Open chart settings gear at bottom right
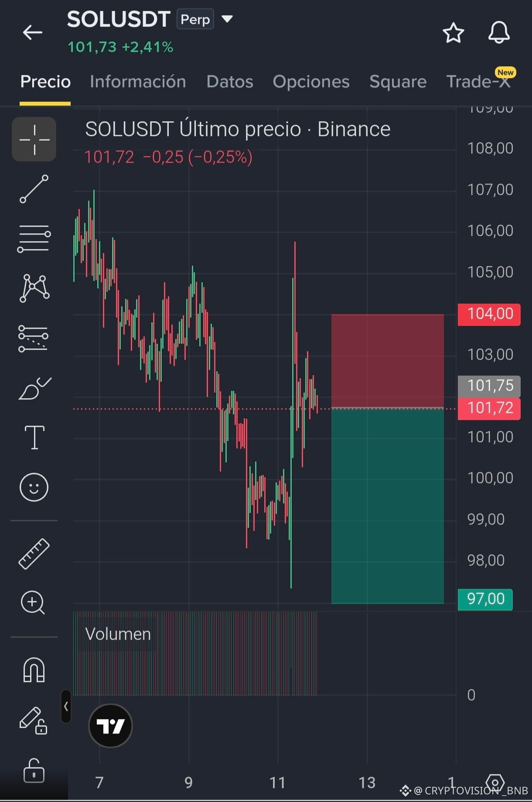The image size is (532, 802). 495,784
